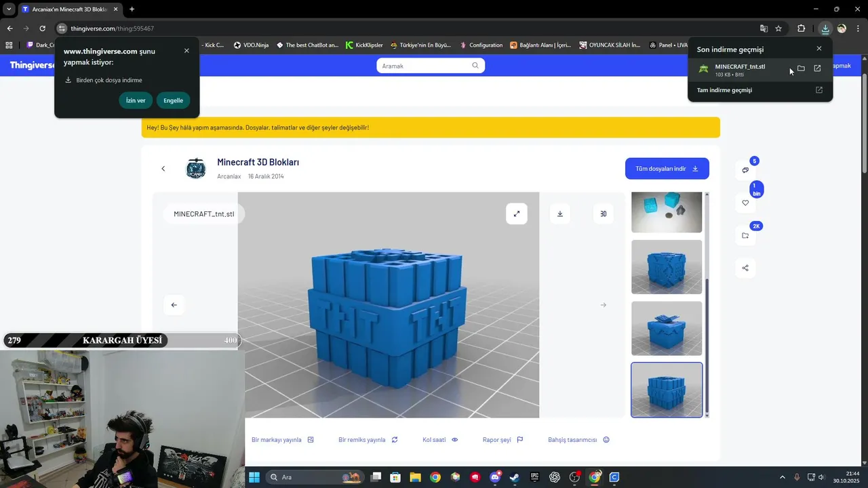Select the second blue block thumbnail
The image size is (868, 488).
pos(667,267)
